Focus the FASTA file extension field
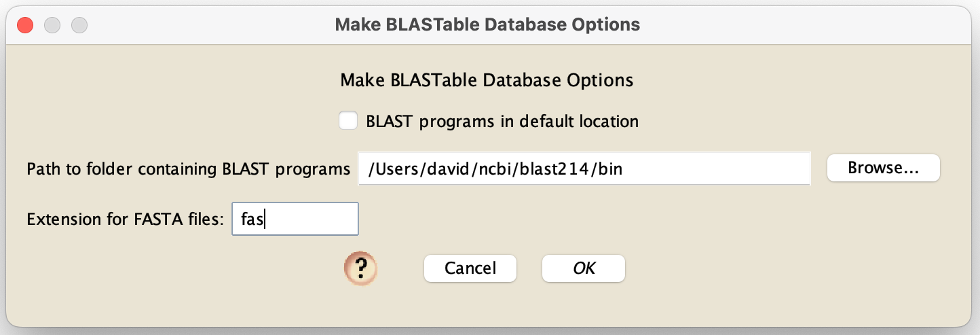 coord(295,219)
